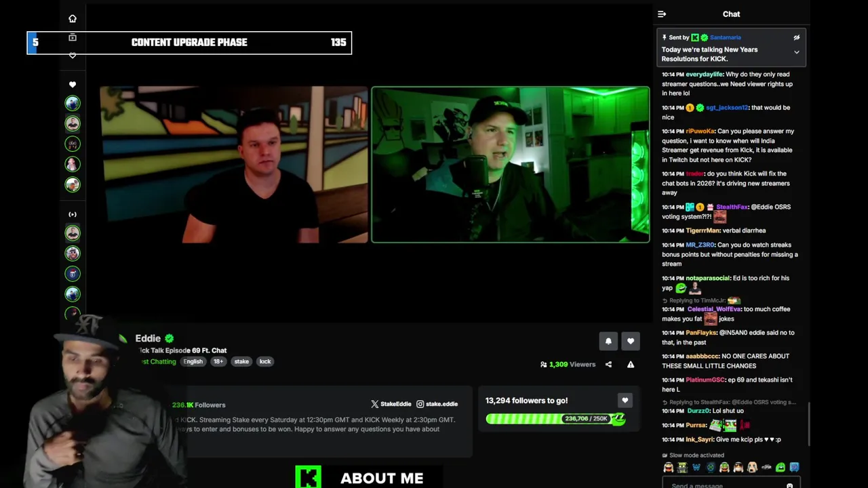Select the 18+ tag
This screenshot has height=488, width=868.
pyautogui.click(x=218, y=362)
